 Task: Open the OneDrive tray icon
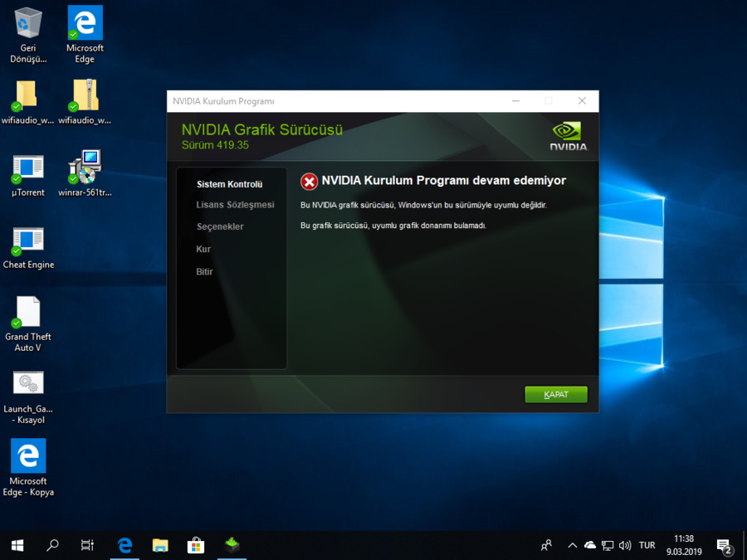pos(590,545)
